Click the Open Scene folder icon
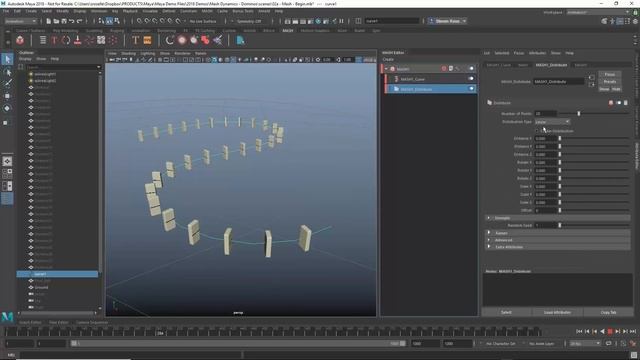Viewport: 640px width, 360px height. tap(56, 21)
